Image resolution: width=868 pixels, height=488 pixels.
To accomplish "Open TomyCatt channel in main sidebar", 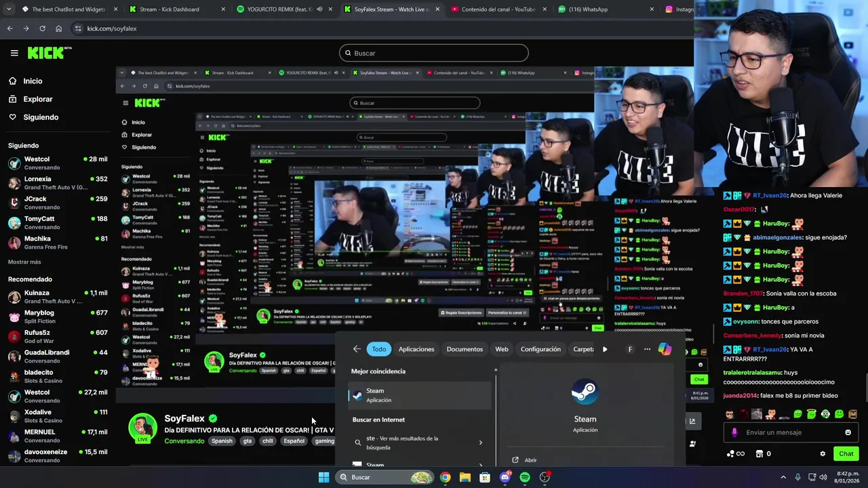I will [58, 223].
